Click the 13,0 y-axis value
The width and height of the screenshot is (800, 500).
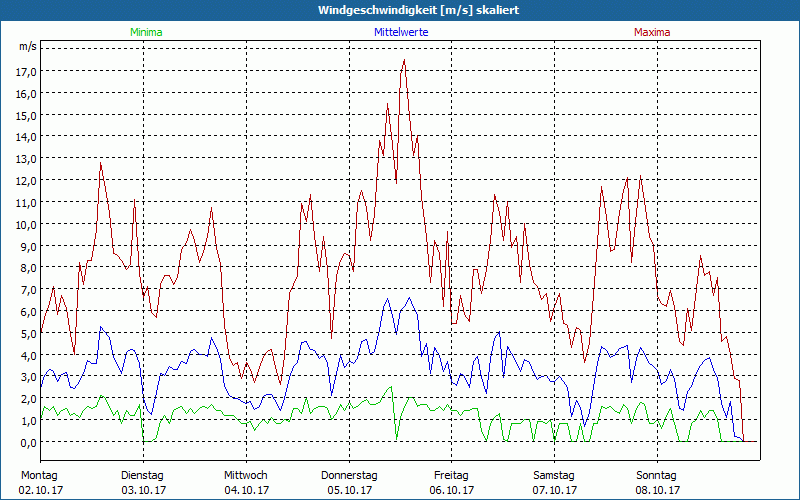26,159
